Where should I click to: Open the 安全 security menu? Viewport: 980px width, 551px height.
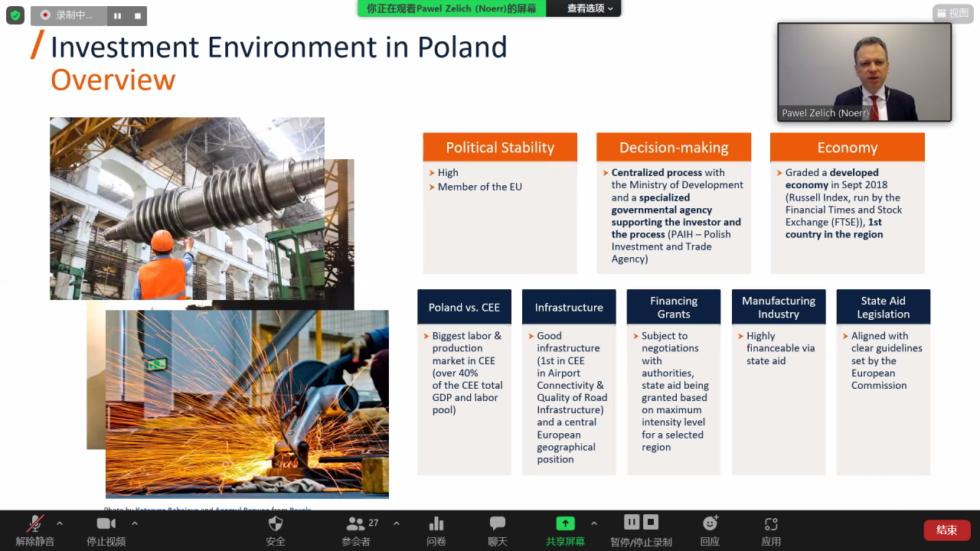point(276,530)
